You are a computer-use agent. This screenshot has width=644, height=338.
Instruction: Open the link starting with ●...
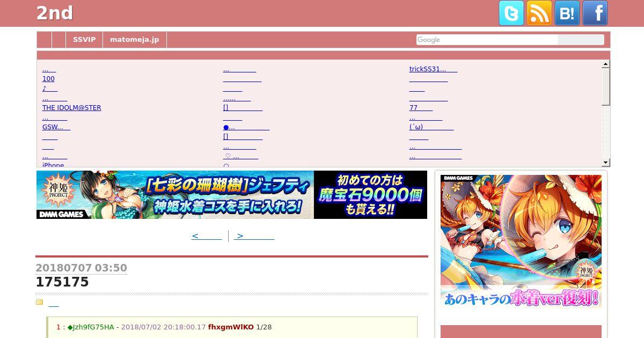point(246,127)
